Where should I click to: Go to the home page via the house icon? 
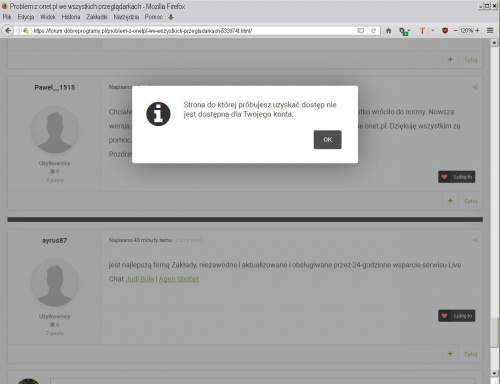[x=388, y=31]
